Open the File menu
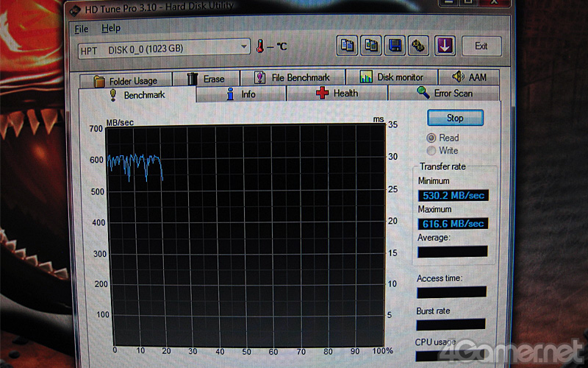Screen dimensions: 588x368 (x=81, y=28)
